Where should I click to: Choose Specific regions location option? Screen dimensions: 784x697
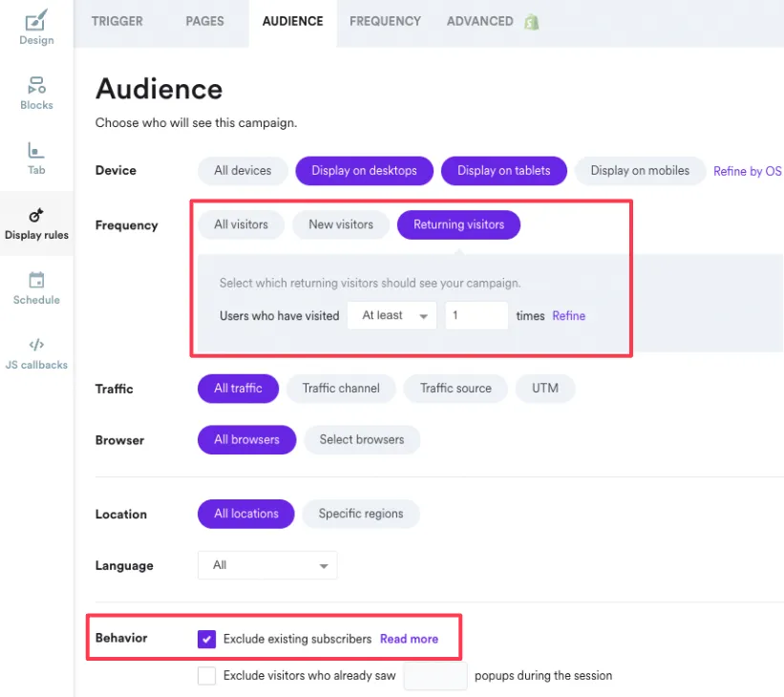[x=361, y=514]
